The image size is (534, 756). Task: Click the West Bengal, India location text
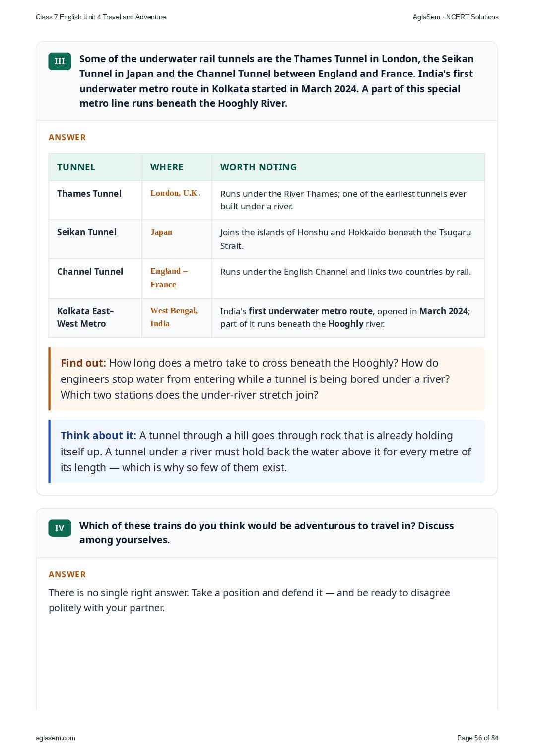(174, 317)
